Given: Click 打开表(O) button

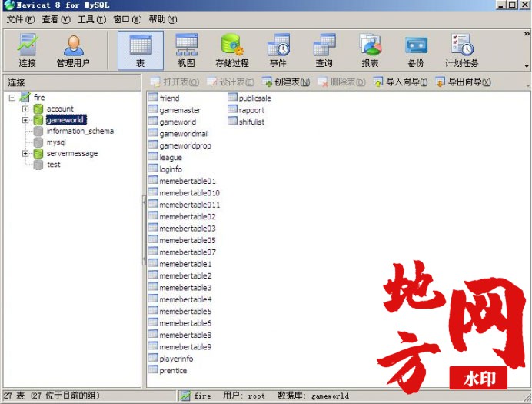Looking at the screenshot, I should point(175,82).
